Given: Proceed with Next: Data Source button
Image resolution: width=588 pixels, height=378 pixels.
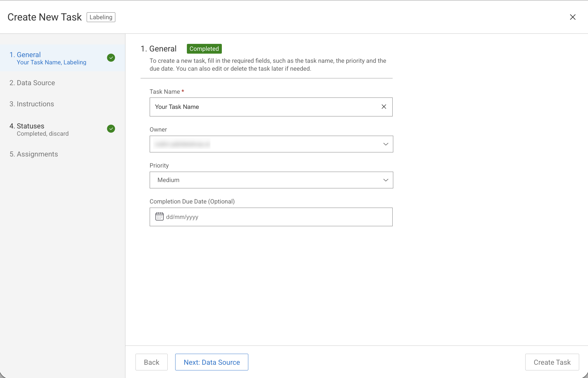Looking at the screenshot, I should pos(212,362).
